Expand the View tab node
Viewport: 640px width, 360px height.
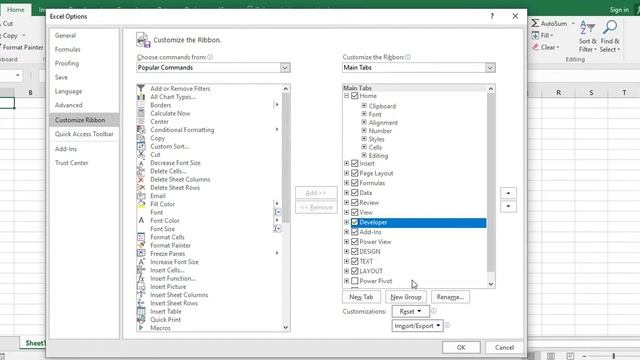tap(347, 212)
